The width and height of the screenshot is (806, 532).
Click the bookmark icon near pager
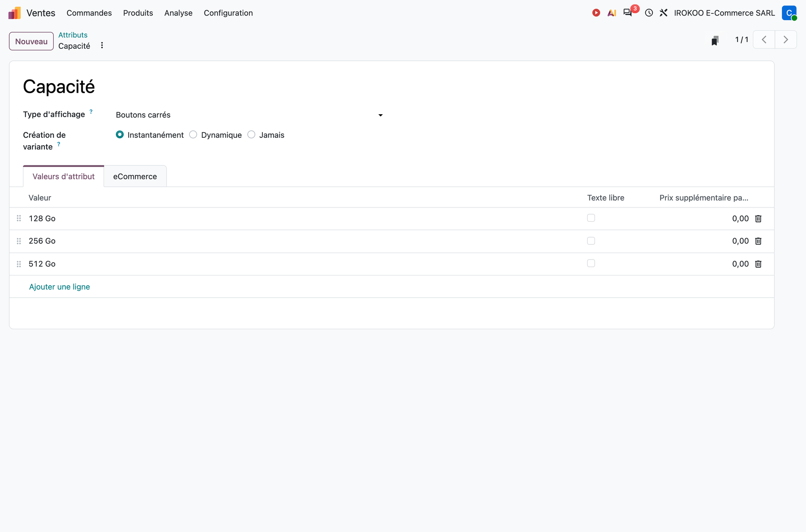point(715,40)
